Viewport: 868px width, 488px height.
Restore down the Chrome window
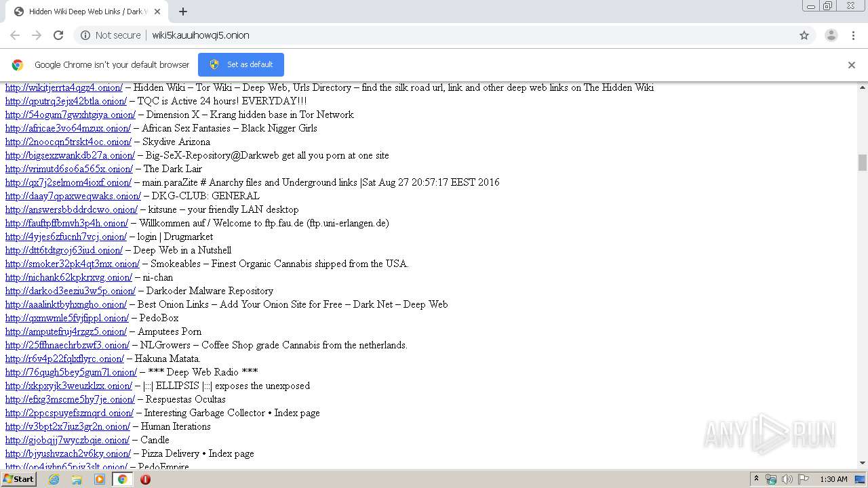pos(827,6)
